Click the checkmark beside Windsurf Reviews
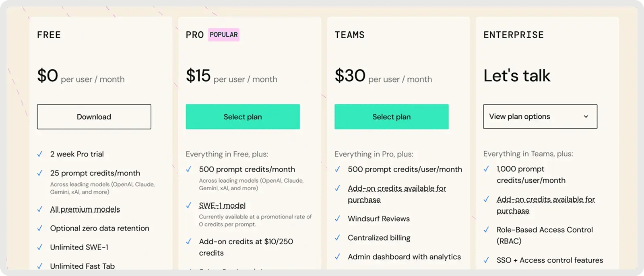Image resolution: width=644 pixels, height=276 pixels. click(x=338, y=218)
